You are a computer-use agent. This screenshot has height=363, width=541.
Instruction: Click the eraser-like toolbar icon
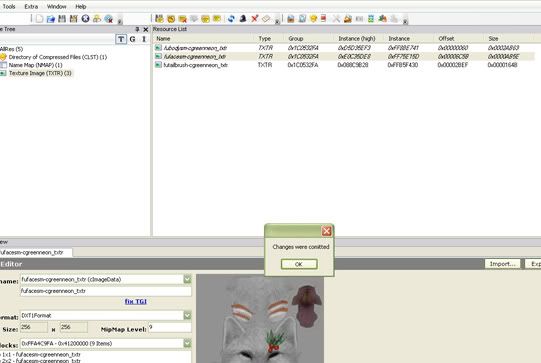(266, 19)
